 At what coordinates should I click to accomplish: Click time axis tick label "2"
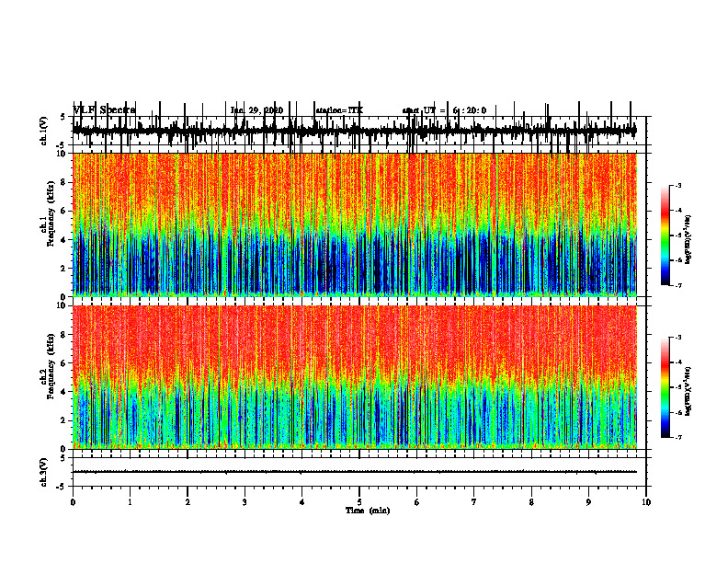click(188, 502)
